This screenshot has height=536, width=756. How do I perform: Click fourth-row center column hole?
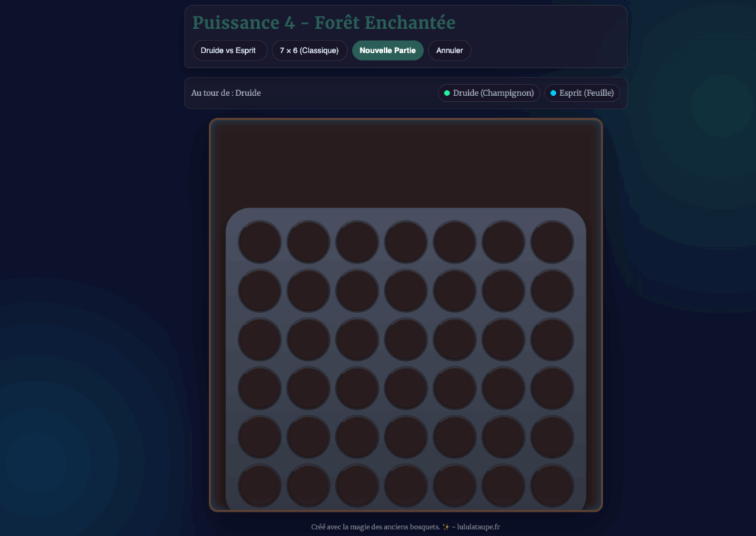pos(405,388)
